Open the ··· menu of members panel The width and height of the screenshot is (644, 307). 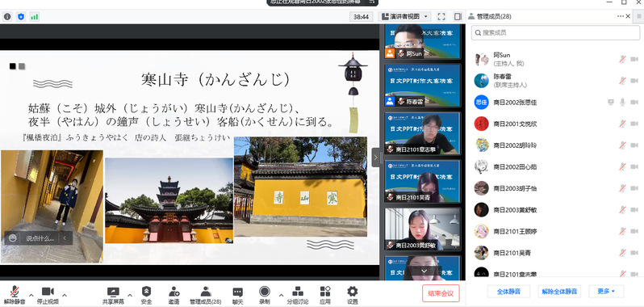tap(620, 16)
